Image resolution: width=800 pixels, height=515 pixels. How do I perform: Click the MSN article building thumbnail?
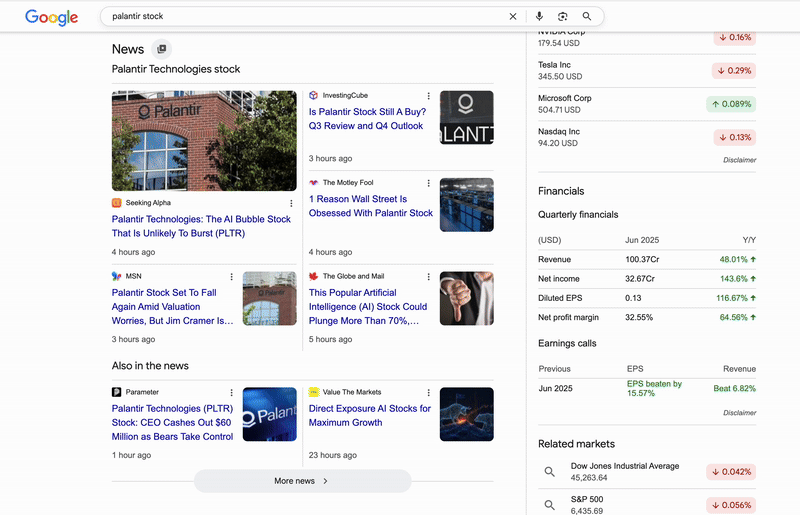pos(269,299)
